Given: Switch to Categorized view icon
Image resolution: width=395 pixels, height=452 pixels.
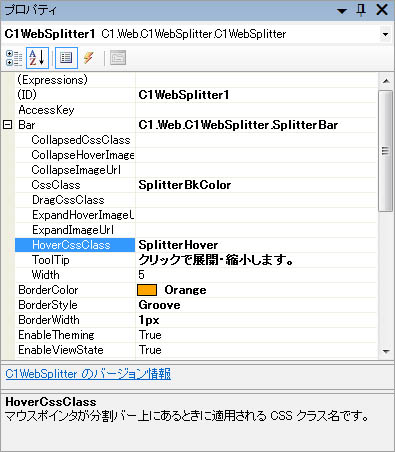Looking at the screenshot, I should [x=14, y=58].
